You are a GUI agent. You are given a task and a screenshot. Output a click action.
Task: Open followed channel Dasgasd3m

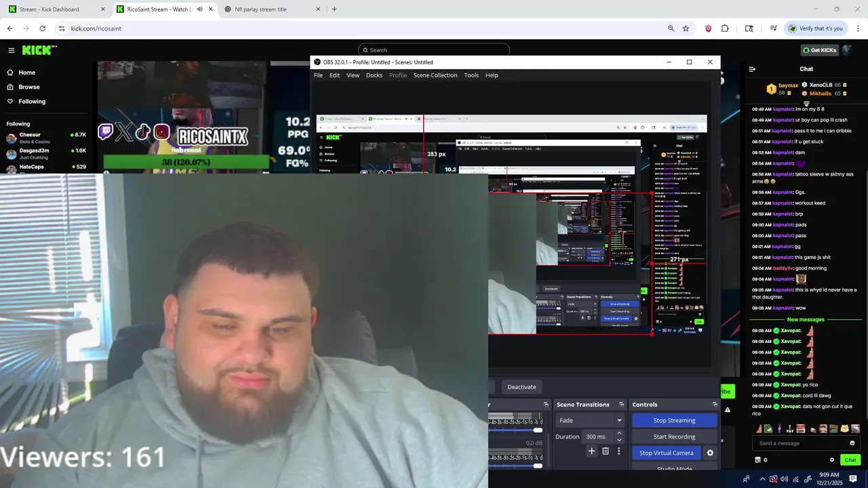click(46, 154)
